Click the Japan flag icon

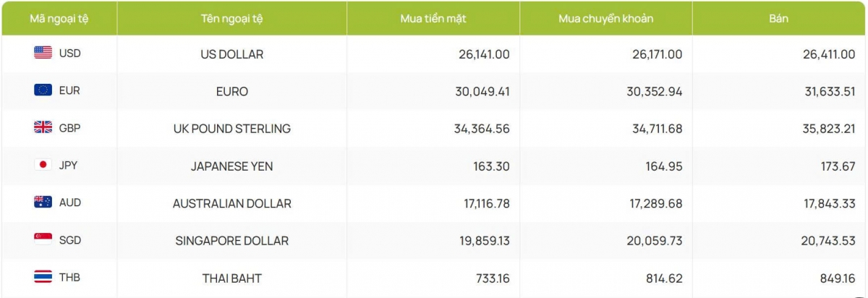coord(43,165)
